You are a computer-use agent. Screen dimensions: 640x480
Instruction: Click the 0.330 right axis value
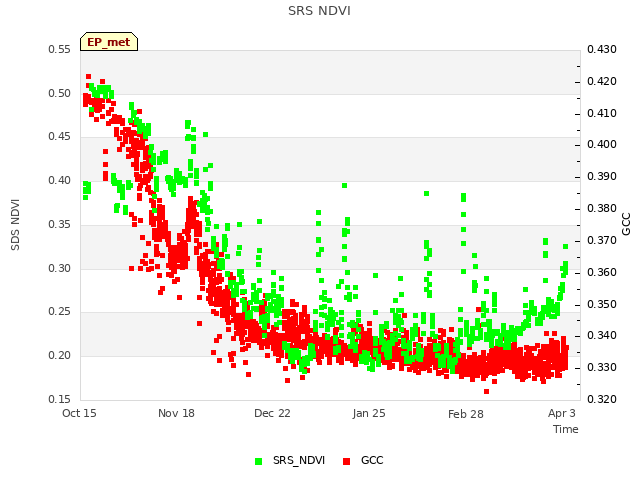point(602,367)
